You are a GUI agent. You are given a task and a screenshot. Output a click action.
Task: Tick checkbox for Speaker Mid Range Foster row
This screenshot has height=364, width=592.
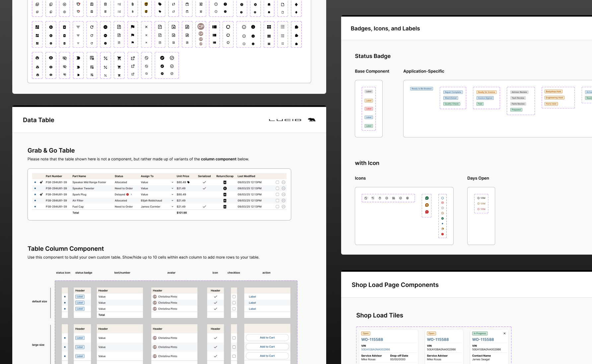pos(277,182)
